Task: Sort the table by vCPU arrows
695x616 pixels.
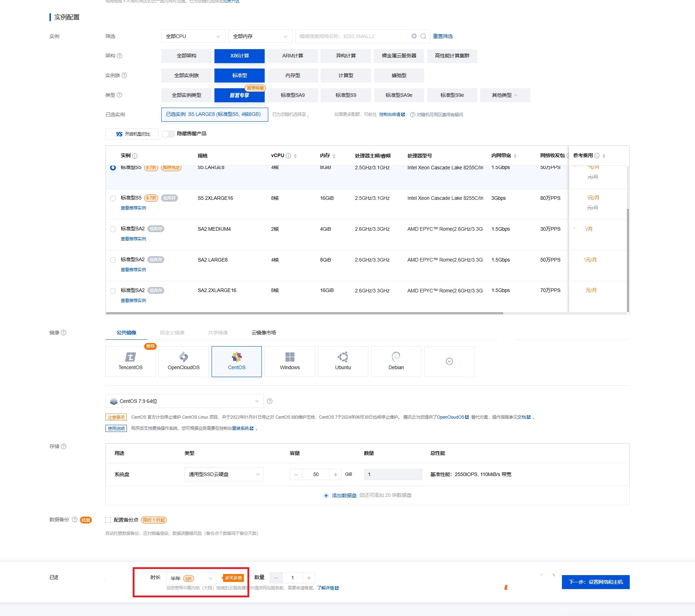Action: (295, 156)
